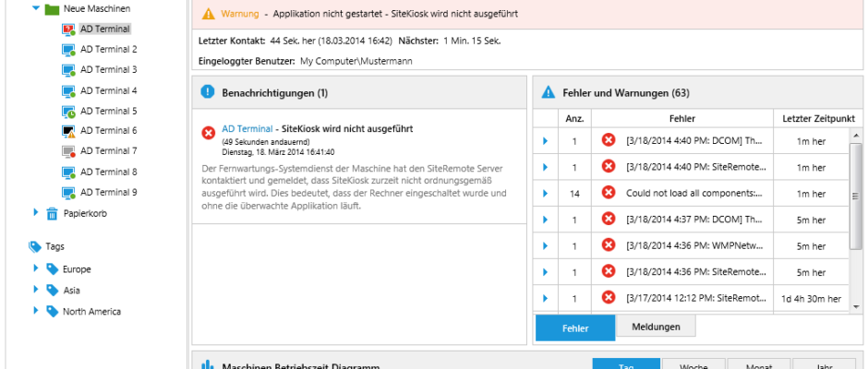Screen dimensions: 868x369
Task: Select AD Terminal 9 in the tree
Action: (108, 192)
